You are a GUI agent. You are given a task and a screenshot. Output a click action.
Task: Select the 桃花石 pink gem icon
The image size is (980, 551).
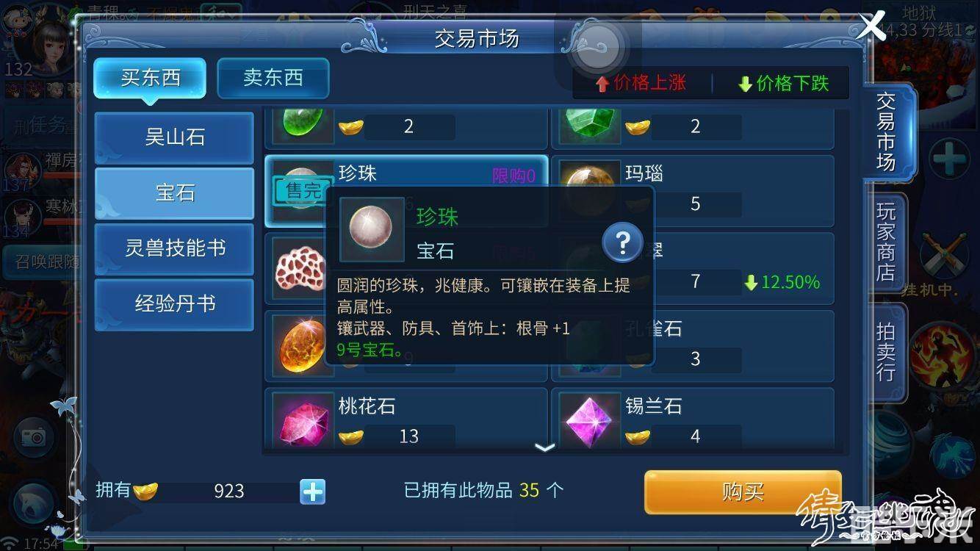click(x=302, y=421)
